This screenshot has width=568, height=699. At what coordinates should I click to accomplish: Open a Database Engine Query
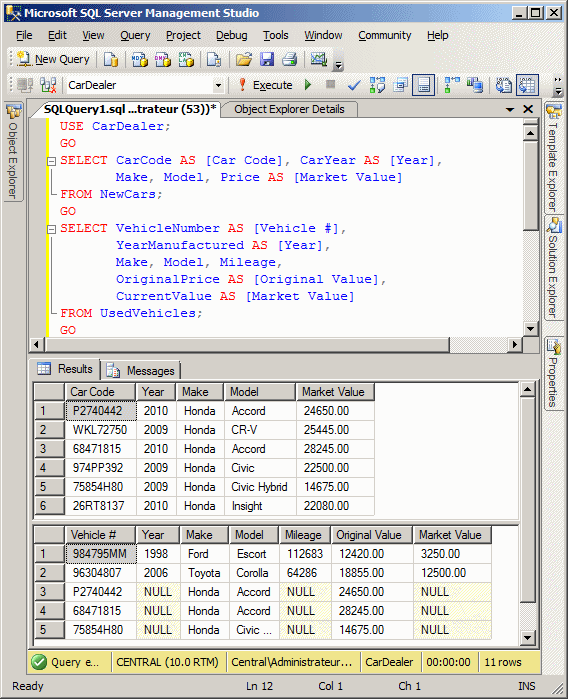click(x=111, y=59)
